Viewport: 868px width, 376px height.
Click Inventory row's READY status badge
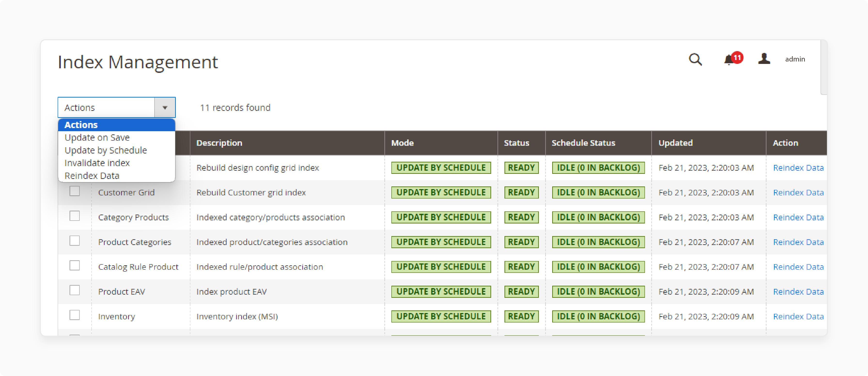click(521, 317)
